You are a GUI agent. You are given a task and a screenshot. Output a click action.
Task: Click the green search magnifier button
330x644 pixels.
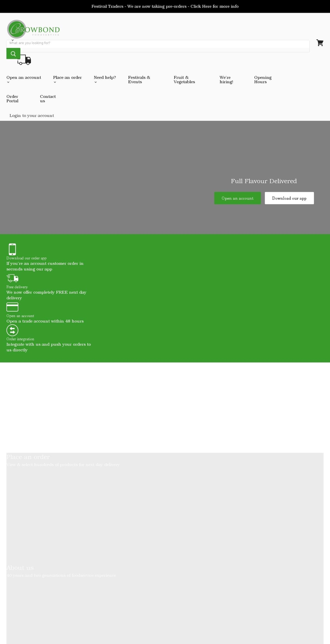[x=13, y=54]
